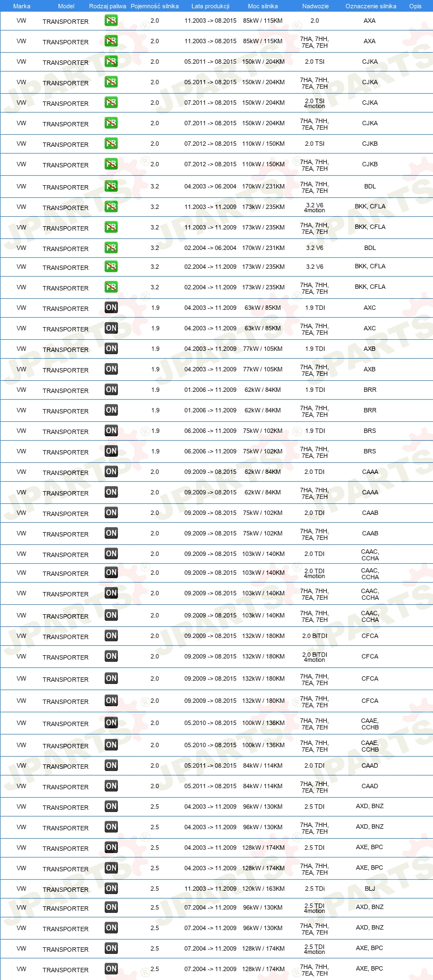Click the ON diesel icon in the 2.0 TDI CAAD row
The width and height of the screenshot is (433, 980).
tap(111, 765)
